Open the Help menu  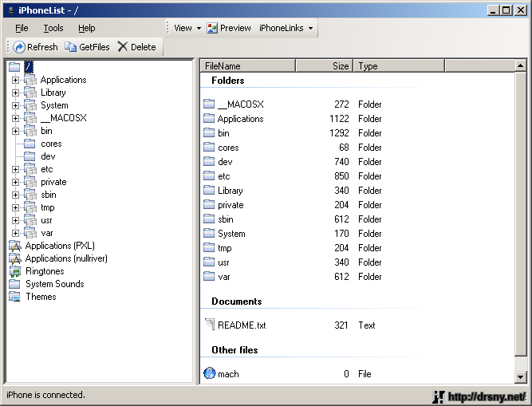point(86,28)
